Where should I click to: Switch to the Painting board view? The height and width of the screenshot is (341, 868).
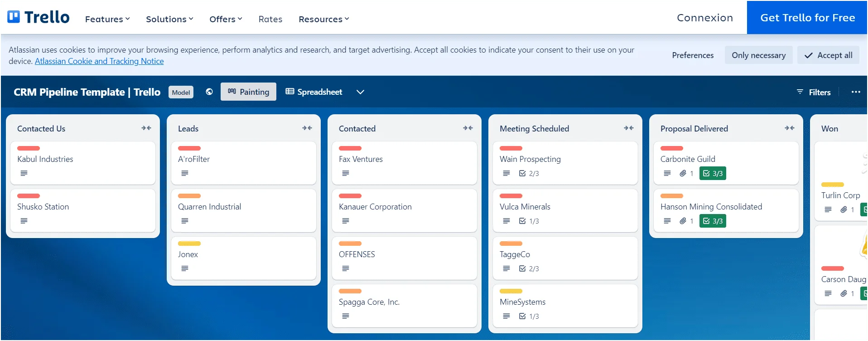click(x=248, y=92)
